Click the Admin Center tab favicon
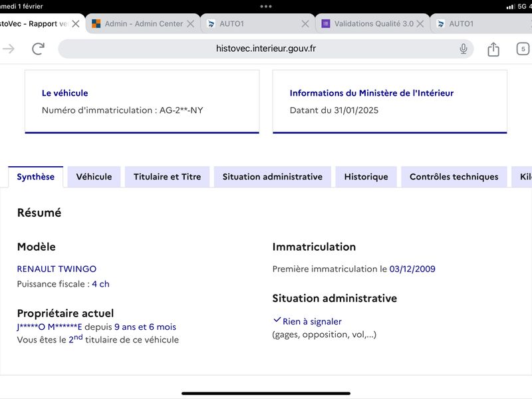 96,24
